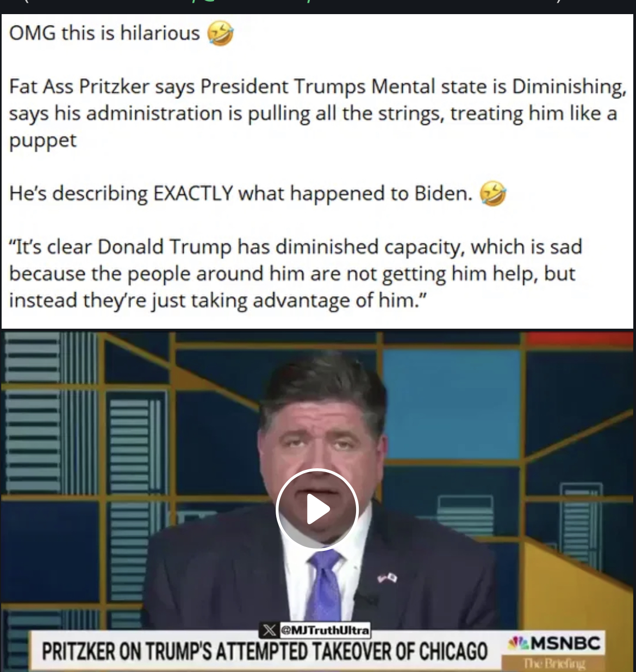Click the 'PRITZKER ON TRUMP'S ATTEMPTED TAKEOVER' chyron
Screen dimensions: 636x672
pos(265,650)
